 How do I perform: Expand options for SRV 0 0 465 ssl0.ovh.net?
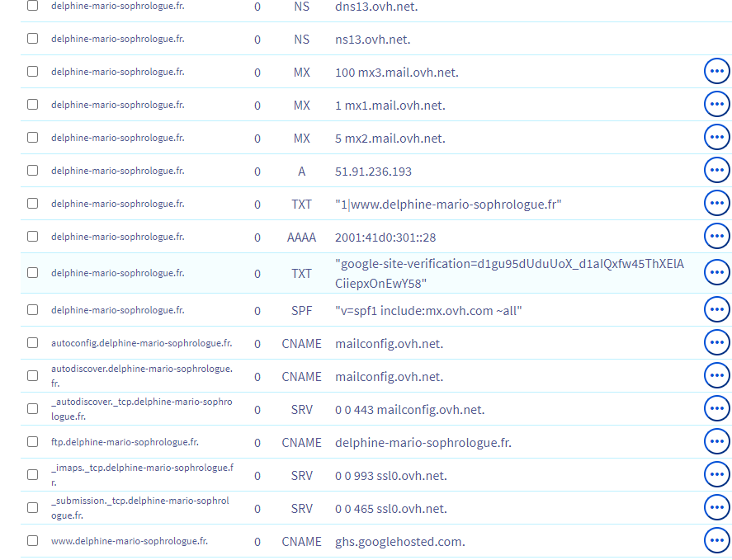tap(716, 508)
